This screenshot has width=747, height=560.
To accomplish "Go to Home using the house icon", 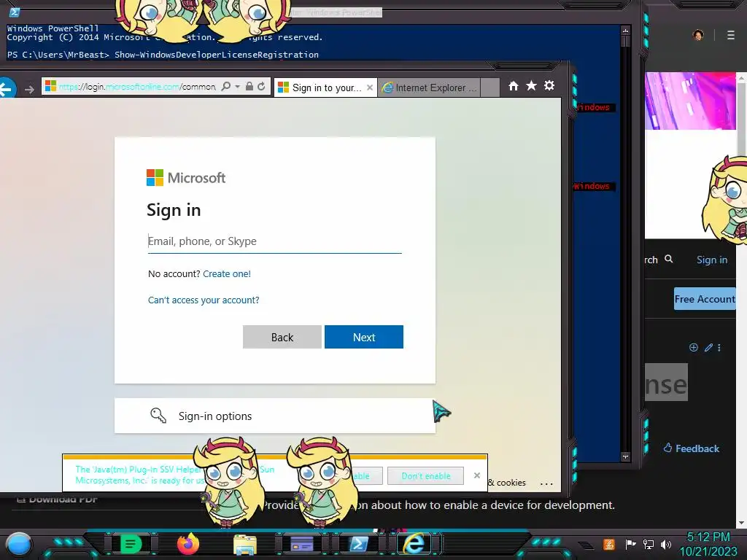I will point(513,86).
